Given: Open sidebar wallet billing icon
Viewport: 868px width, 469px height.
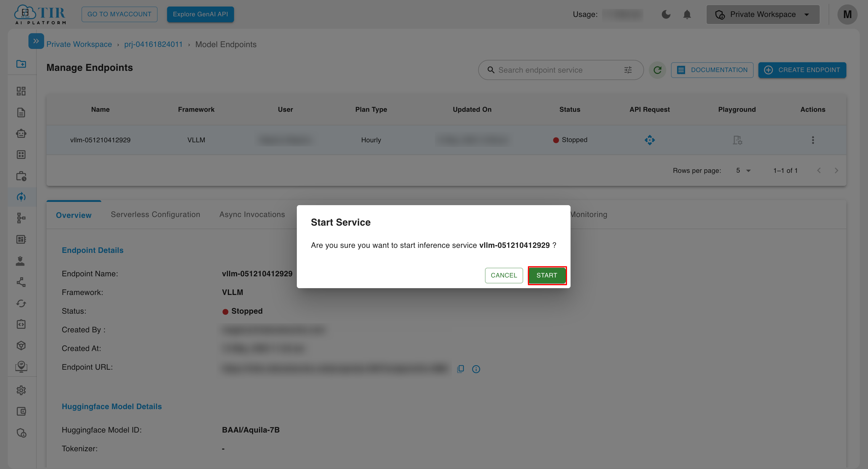Looking at the screenshot, I should coord(21,411).
